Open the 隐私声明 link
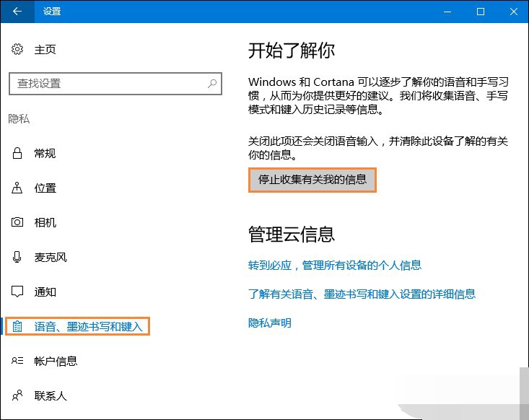 coord(270,323)
